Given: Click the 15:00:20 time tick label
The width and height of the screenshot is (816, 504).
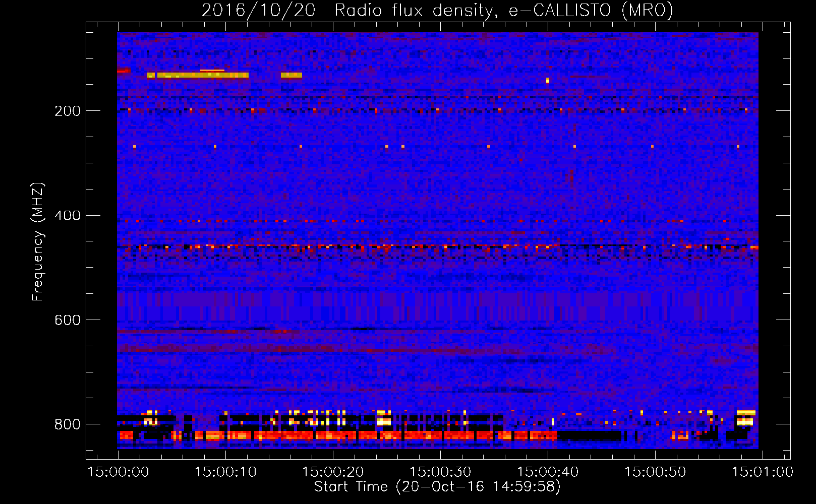Looking at the screenshot, I should click(x=333, y=472).
